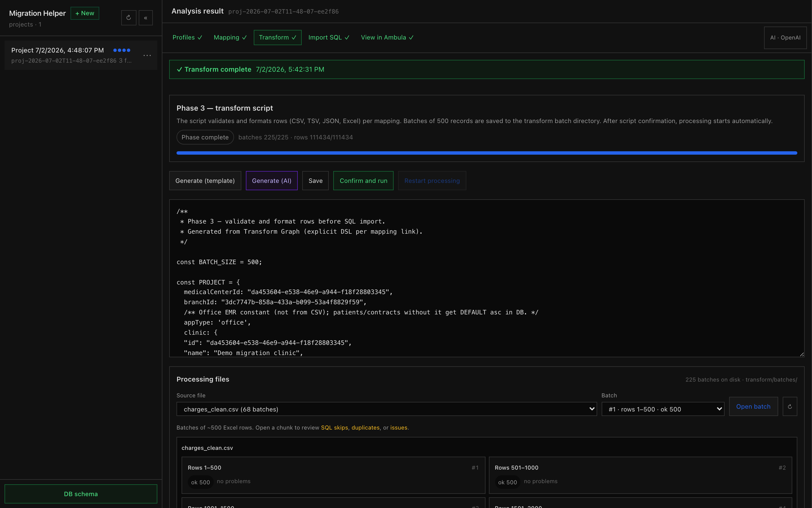The height and width of the screenshot is (508, 812).
Task: Open the Source file dropdown
Action: click(387, 409)
